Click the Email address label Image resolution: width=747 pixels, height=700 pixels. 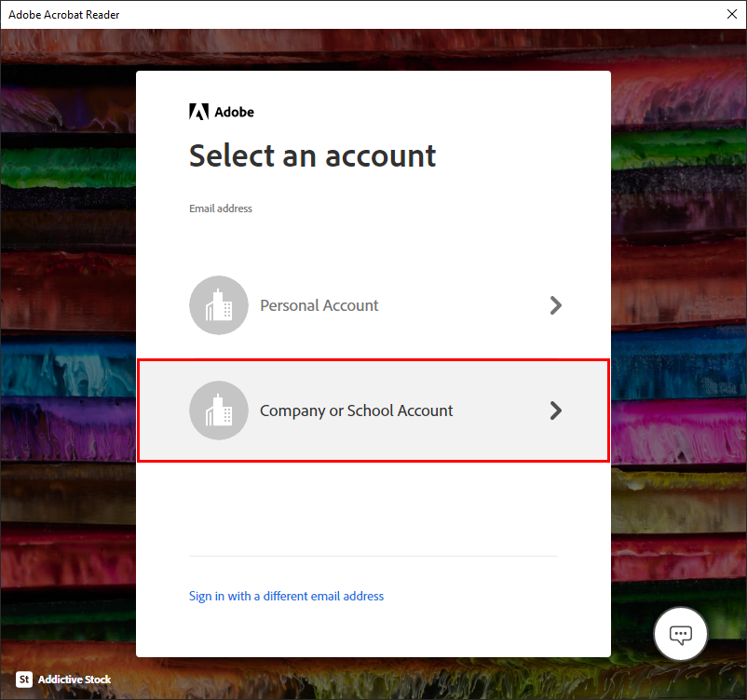point(221,209)
